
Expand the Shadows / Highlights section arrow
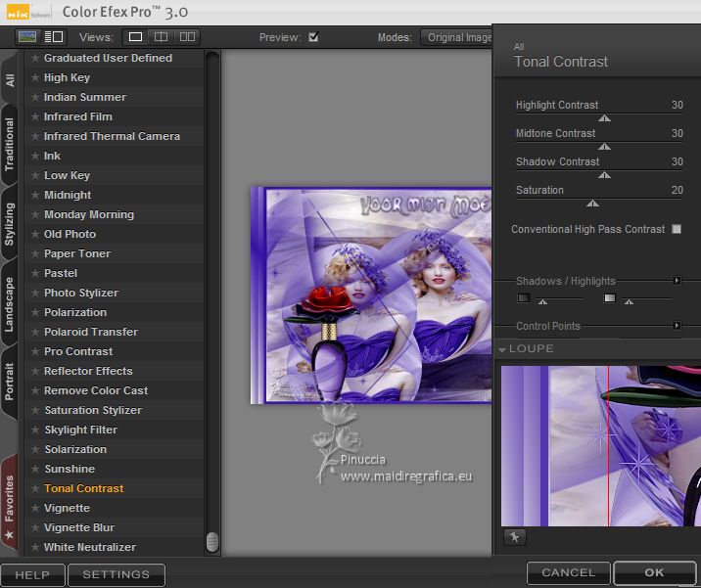(677, 281)
